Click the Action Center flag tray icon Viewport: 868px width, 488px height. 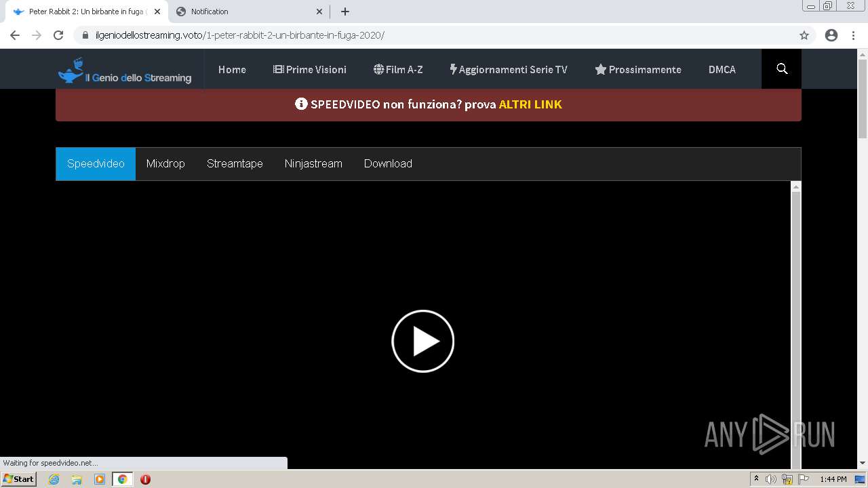(804, 479)
